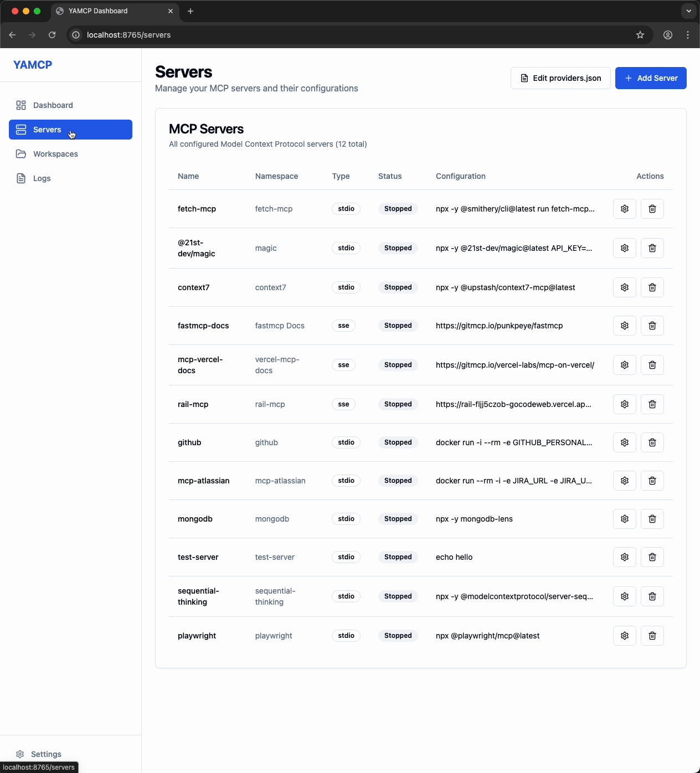Reload the page in browser
Viewport: 700px width, 773px height.
pyautogui.click(x=52, y=35)
